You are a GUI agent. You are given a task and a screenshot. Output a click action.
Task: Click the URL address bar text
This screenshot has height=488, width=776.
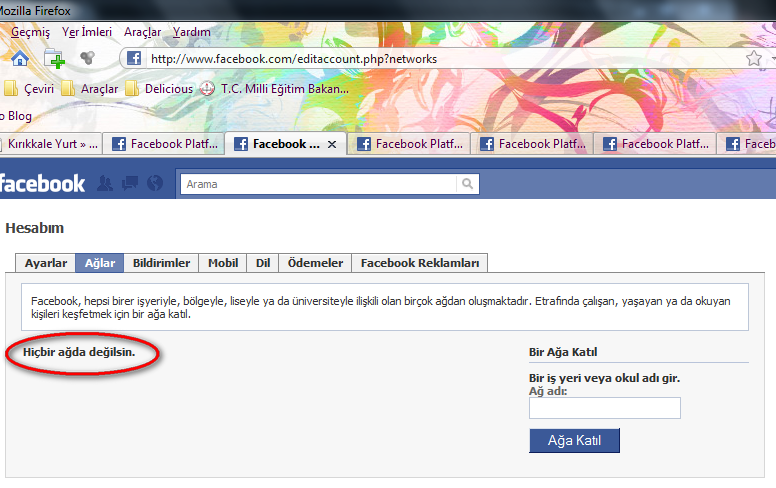point(294,59)
